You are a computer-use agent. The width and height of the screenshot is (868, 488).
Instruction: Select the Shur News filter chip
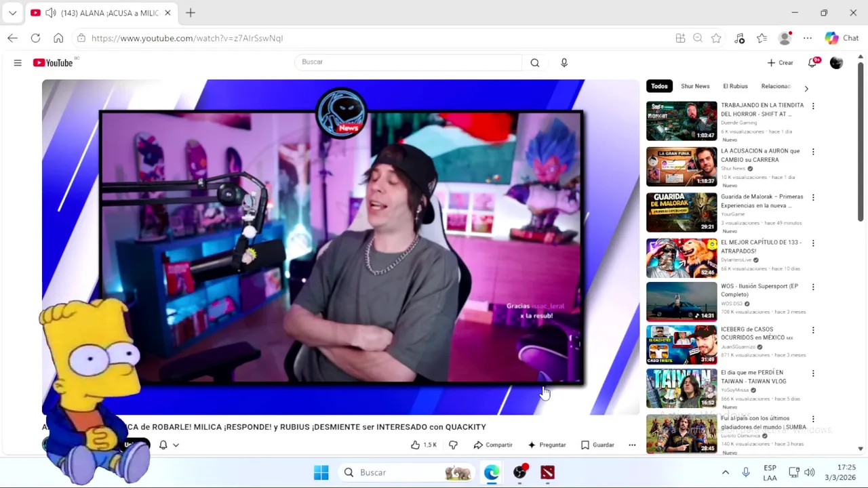695,86
